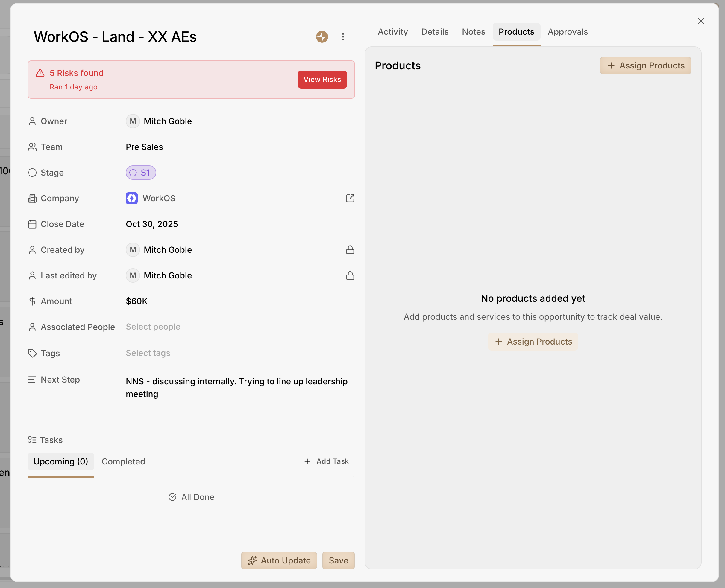Screen dimensions: 725x588
Task: Click the gold sparkle AI icon
Action: pos(322,36)
